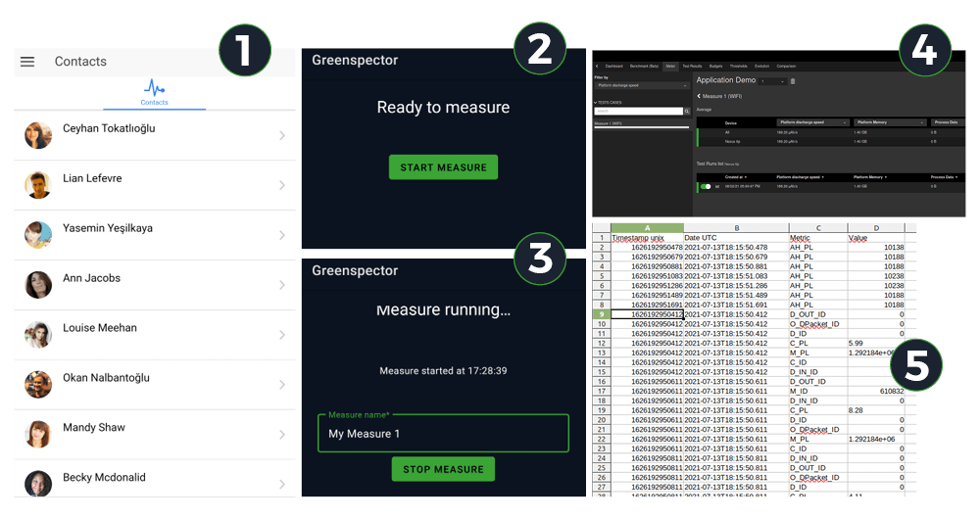Viewport: 980px width, 519px height.
Task: Open the Thresholds tab
Action: pyautogui.click(x=738, y=67)
